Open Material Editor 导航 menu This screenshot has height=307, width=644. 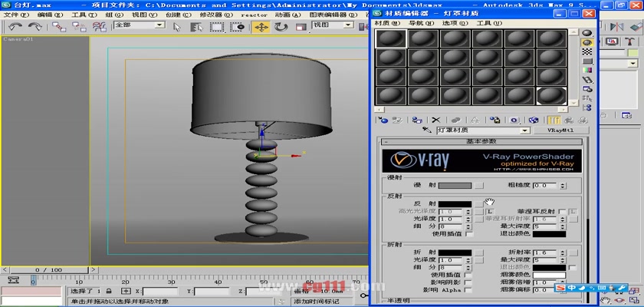(422, 23)
